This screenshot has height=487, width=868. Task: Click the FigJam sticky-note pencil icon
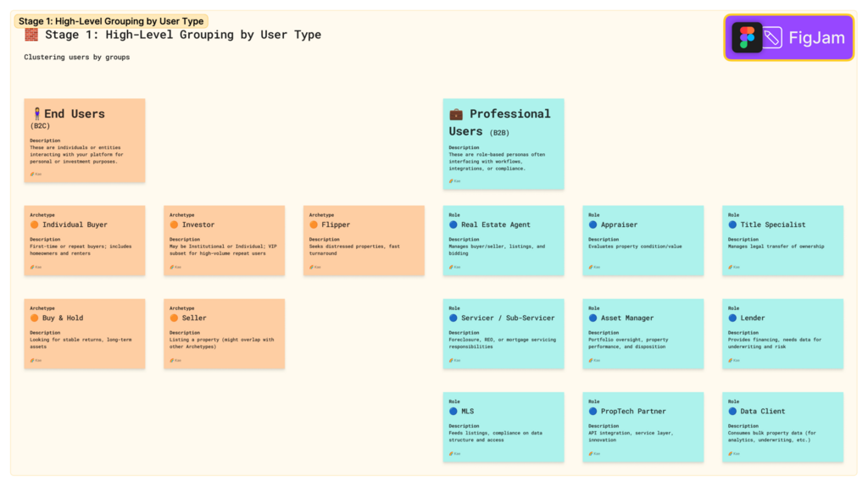771,37
